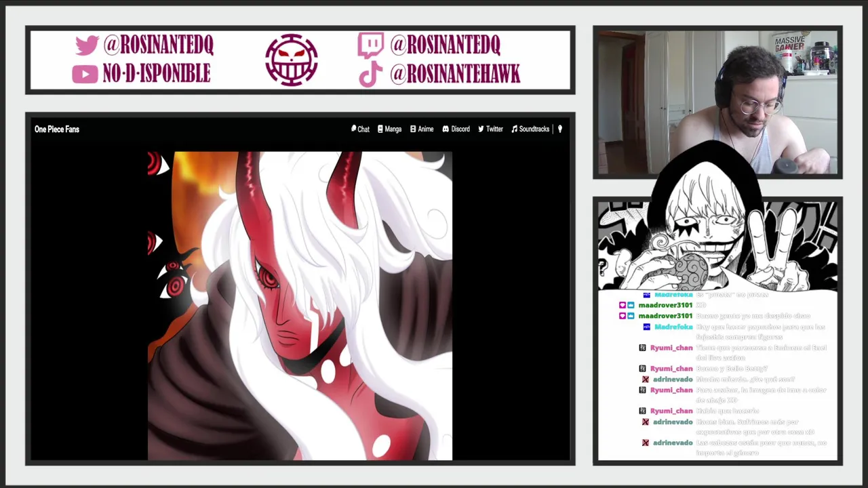868x488 pixels.
Task: Open the Discord link in the navbar
Action: point(456,129)
